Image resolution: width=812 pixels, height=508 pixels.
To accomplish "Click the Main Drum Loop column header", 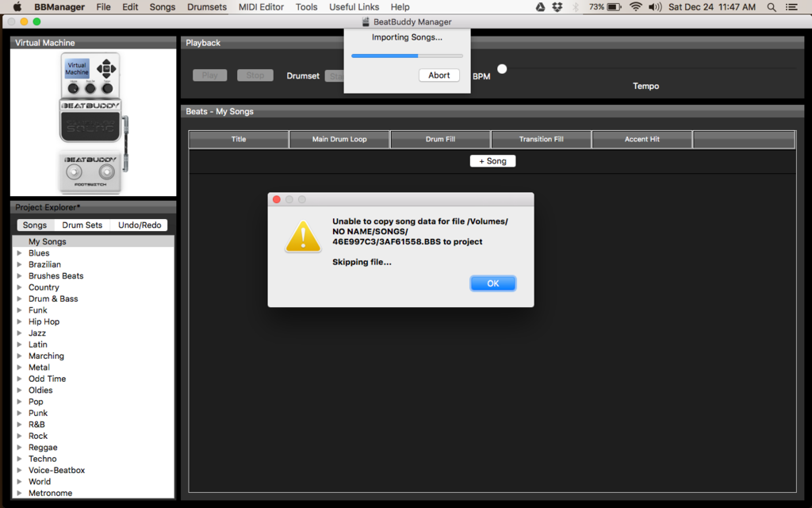I will click(339, 140).
